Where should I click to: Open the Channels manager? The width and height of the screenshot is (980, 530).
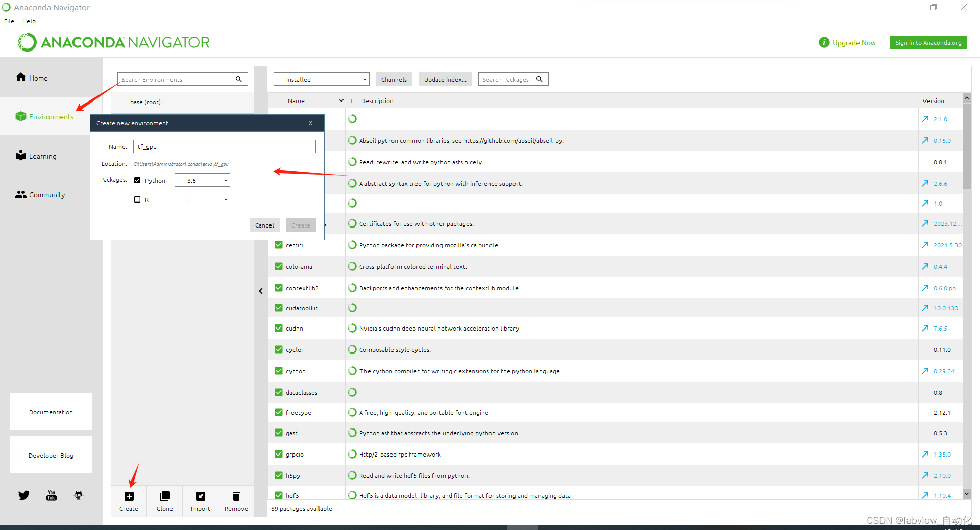click(394, 79)
